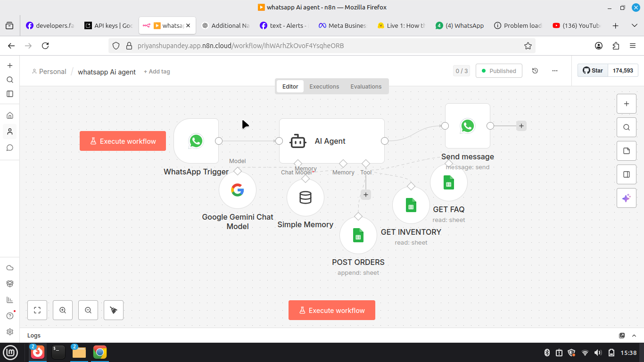Click the 0 / 3 counter badge
Screen dimensions: 644x362
(x=462, y=71)
